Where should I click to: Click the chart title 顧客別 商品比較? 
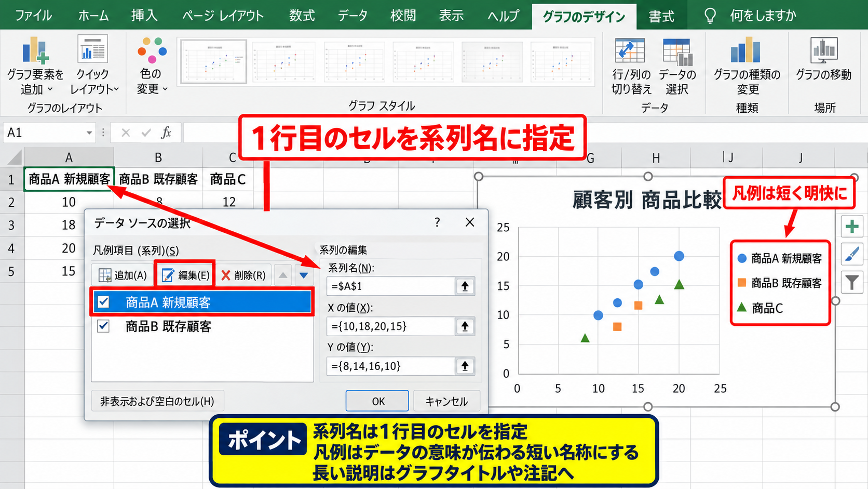pyautogui.click(x=647, y=200)
